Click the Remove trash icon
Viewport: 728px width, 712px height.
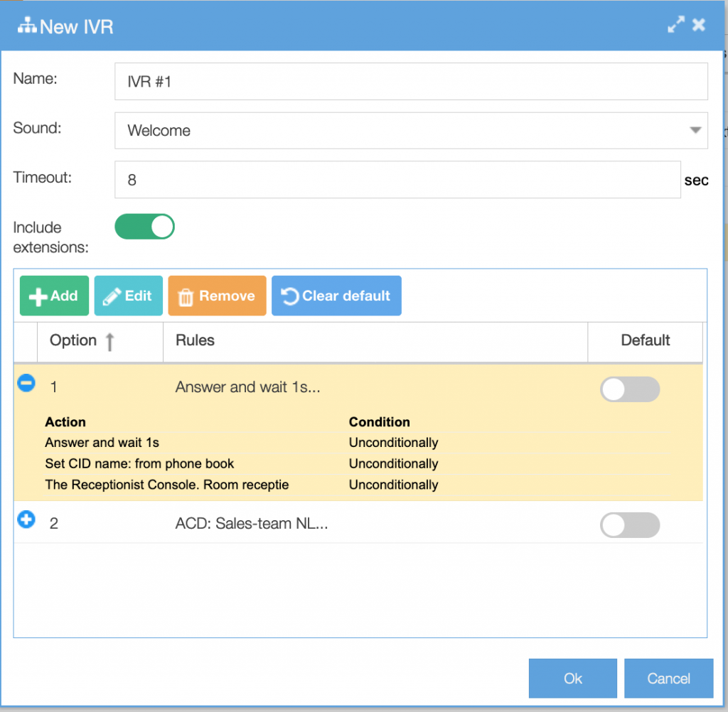point(186,296)
